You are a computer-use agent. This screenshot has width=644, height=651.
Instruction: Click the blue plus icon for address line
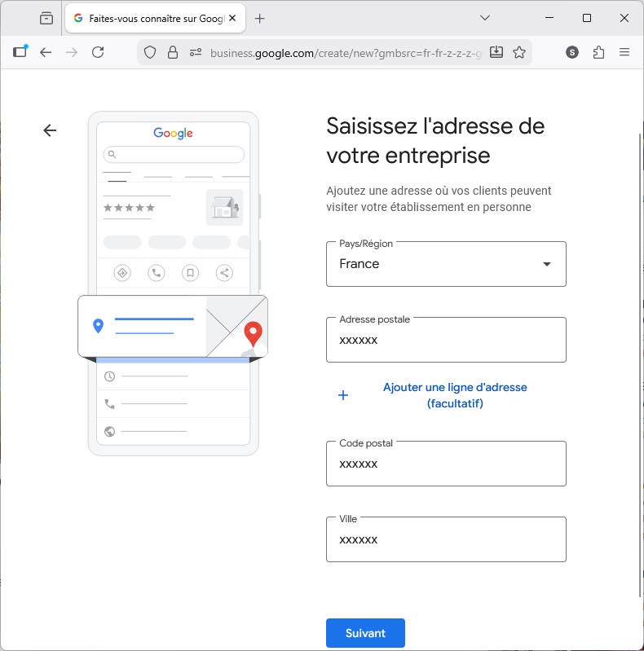click(343, 395)
